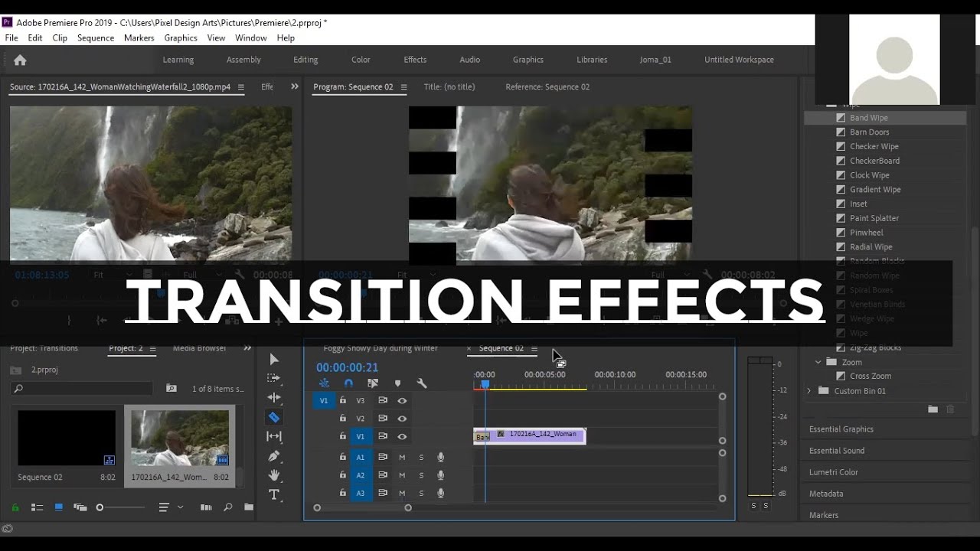Switch Project panel to icon view

[x=58, y=507]
